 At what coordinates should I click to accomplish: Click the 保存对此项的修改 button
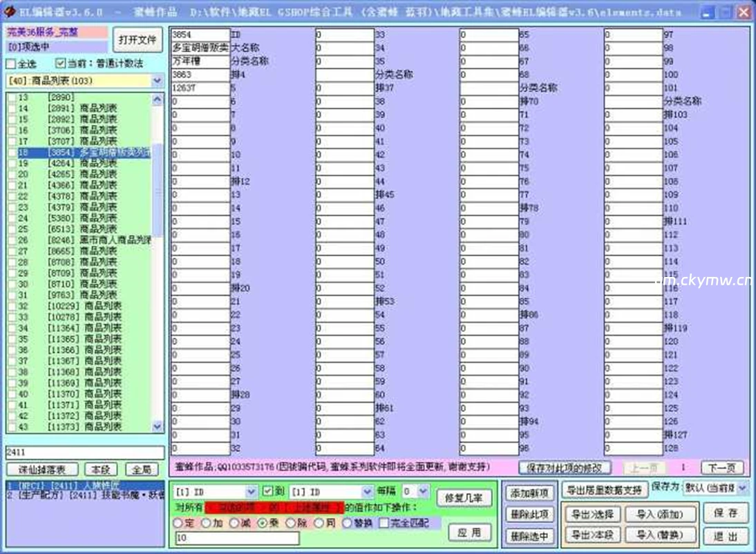(x=565, y=468)
